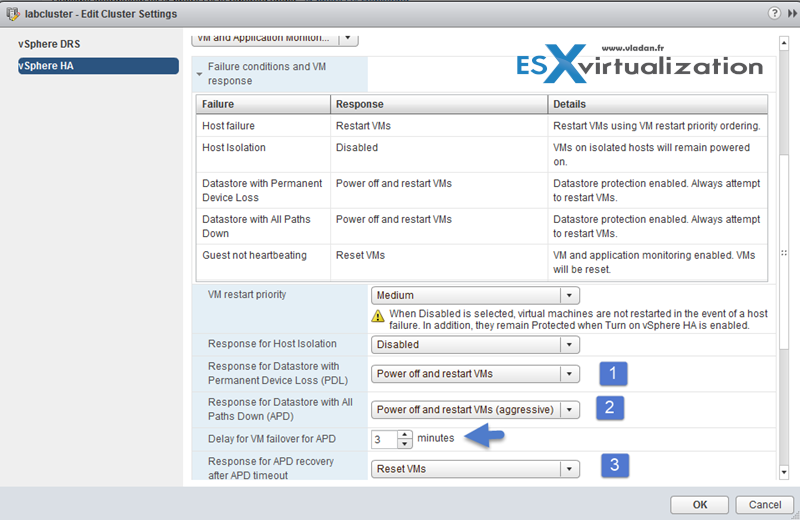Image resolution: width=800 pixels, height=520 pixels.
Task: Click the warning triangle icon under VM restart priority
Action: click(378, 316)
